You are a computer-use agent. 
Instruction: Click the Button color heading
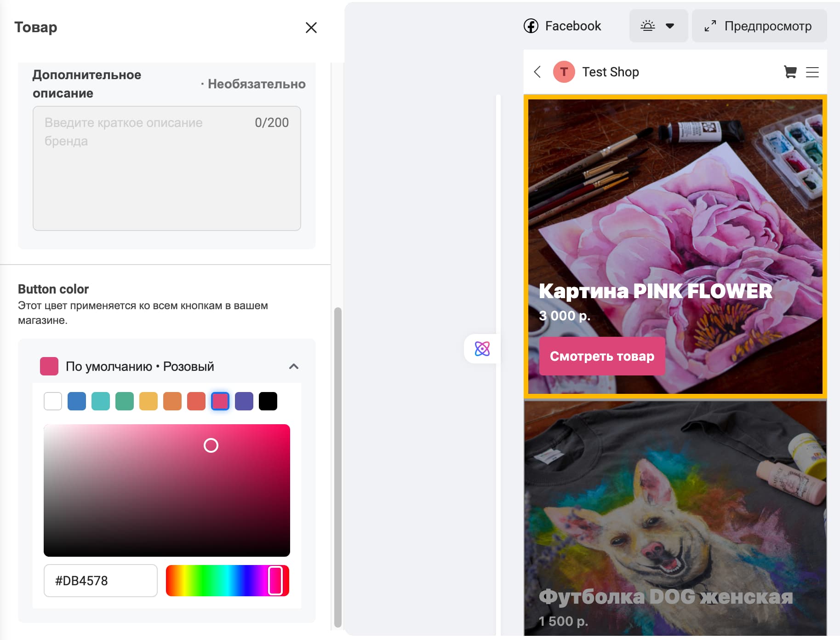[53, 289]
